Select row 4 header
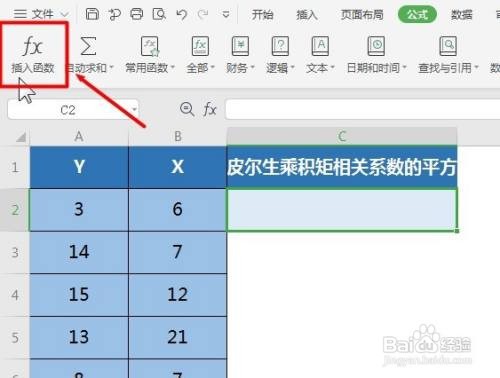This screenshot has width=500, height=378. point(15,295)
